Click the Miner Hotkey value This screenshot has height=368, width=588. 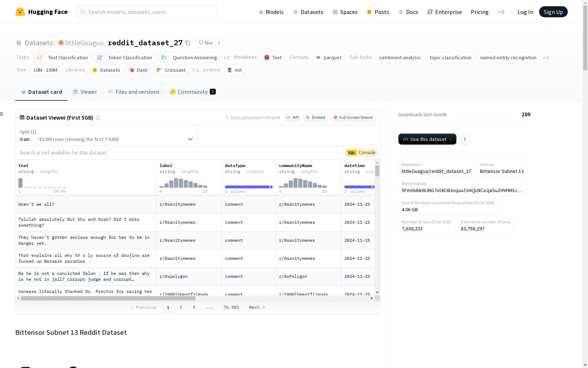[x=462, y=190]
